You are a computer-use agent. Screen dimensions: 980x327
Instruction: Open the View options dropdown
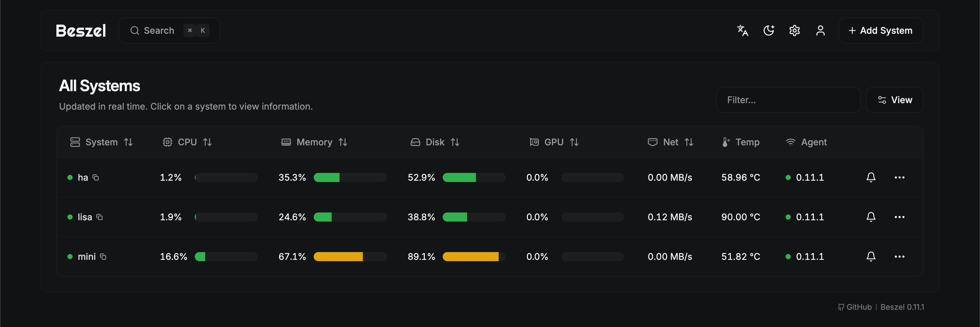pos(894,100)
